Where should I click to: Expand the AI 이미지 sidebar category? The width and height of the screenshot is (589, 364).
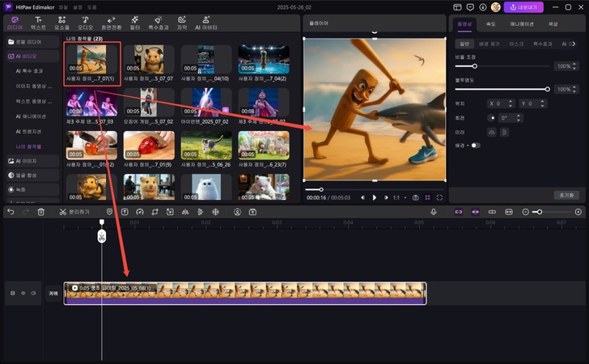click(x=32, y=161)
